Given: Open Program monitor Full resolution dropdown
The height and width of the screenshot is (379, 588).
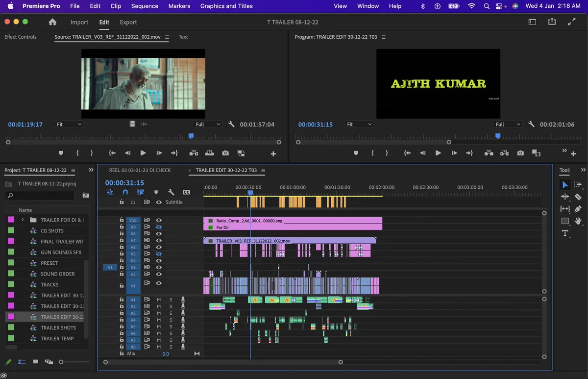Looking at the screenshot, I should coord(507,125).
